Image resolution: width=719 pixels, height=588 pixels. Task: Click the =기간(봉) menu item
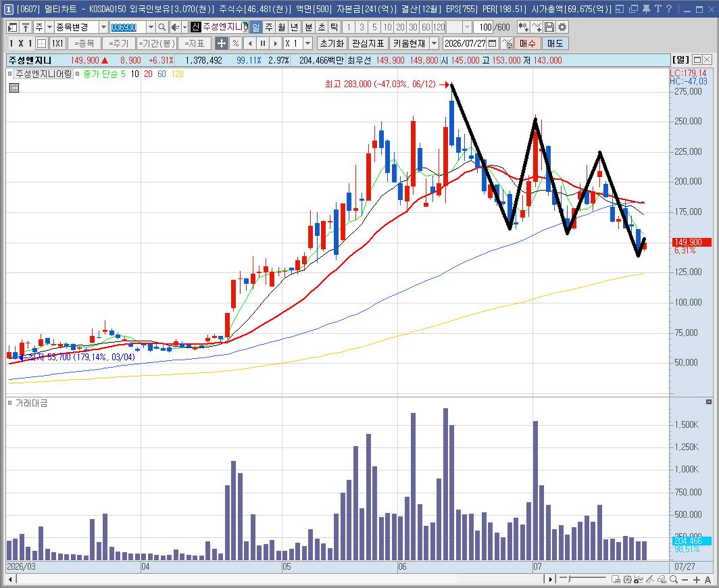tap(157, 43)
